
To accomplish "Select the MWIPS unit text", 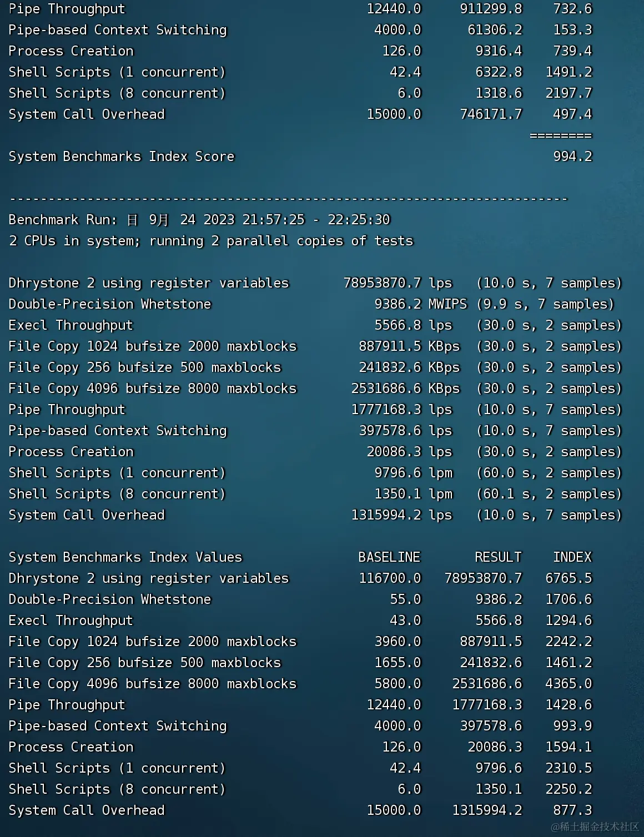I will 447,304.
